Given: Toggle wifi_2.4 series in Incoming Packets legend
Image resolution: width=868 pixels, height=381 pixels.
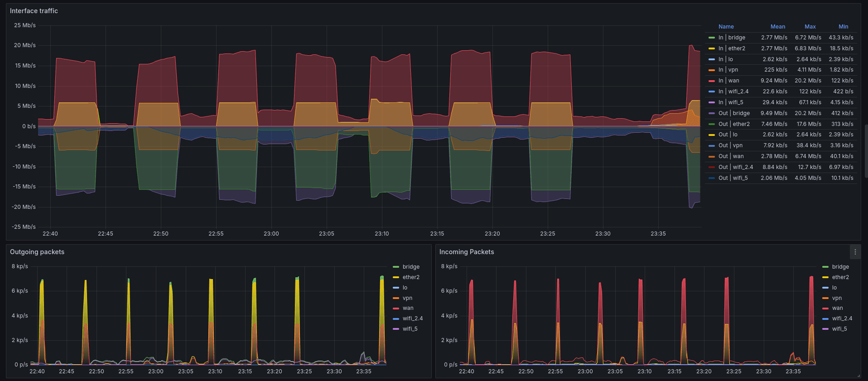Looking at the screenshot, I should (x=842, y=318).
